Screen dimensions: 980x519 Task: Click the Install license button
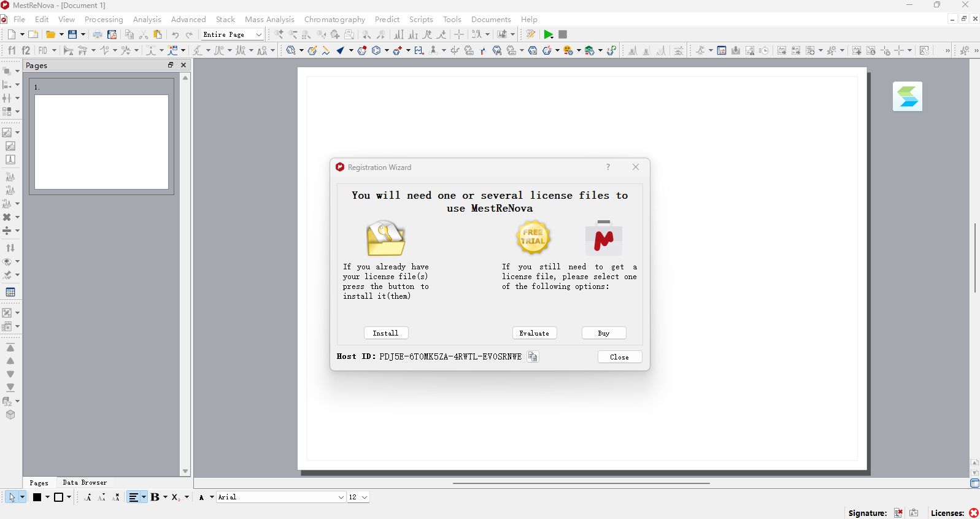point(386,333)
